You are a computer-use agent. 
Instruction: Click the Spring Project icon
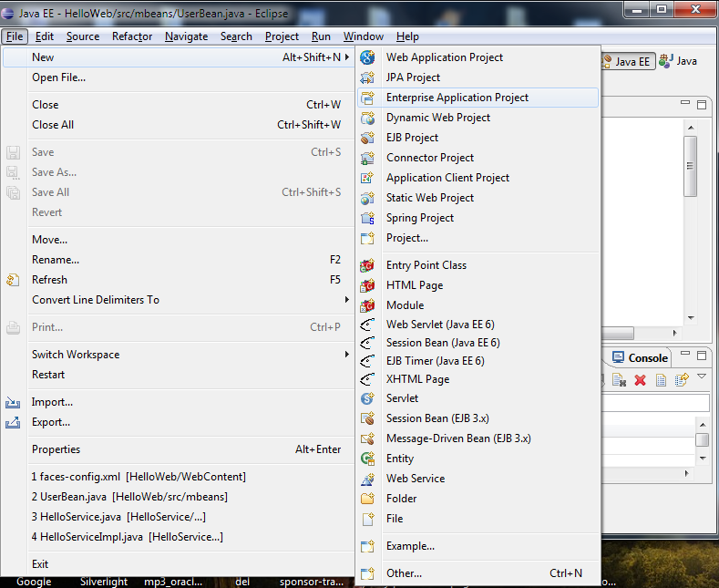pyautogui.click(x=367, y=218)
